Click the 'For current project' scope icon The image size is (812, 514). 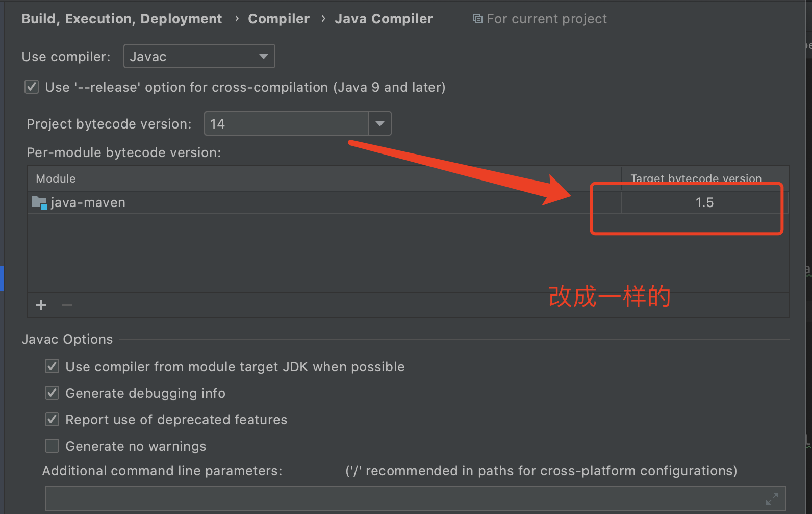tap(477, 18)
